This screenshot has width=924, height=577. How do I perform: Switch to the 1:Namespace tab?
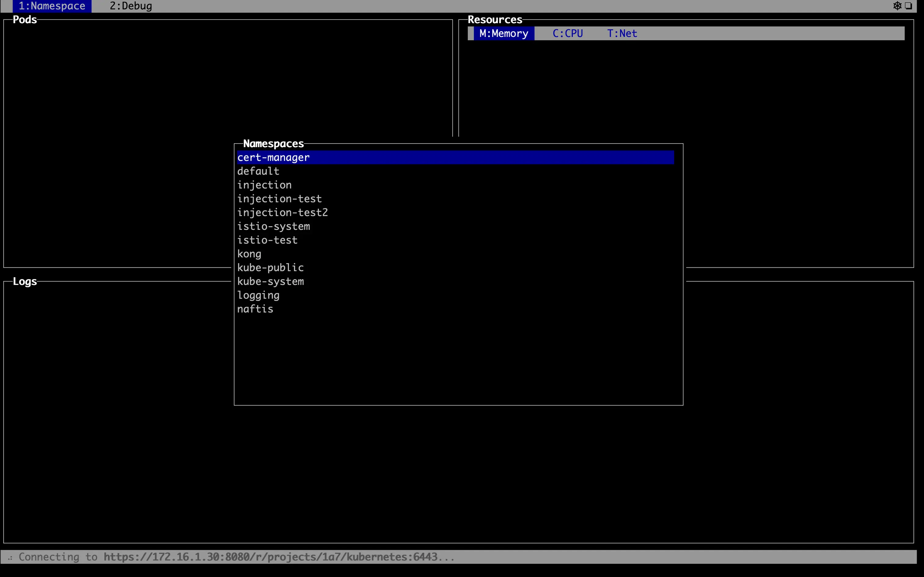pyautogui.click(x=52, y=6)
